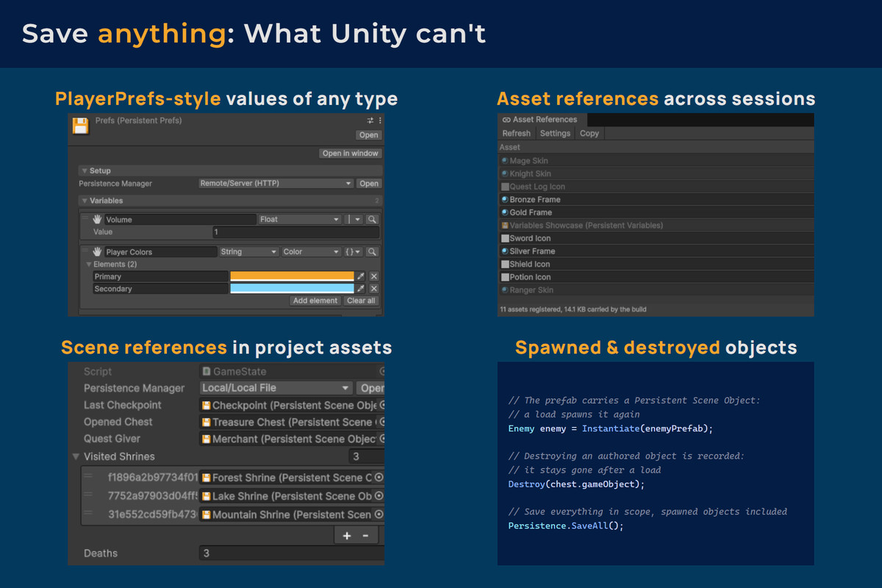The height and width of the screenshot is (588, 882).
Task: Pick color with the Secondary eyedropper
Action: [361, 289]
